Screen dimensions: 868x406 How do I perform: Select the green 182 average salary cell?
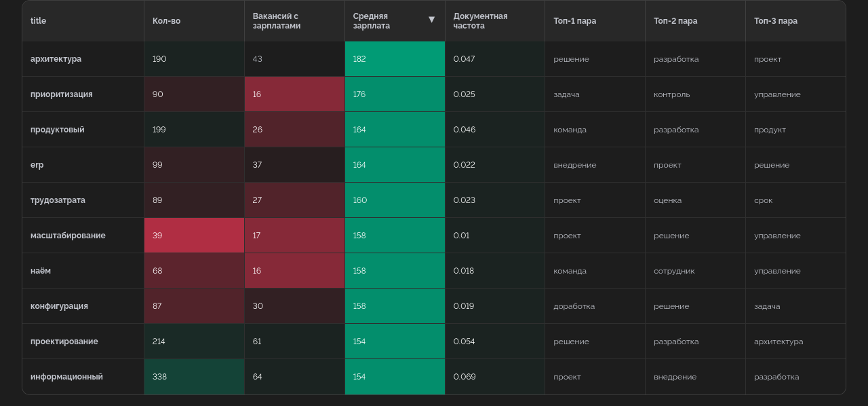[x=395, y=59]
